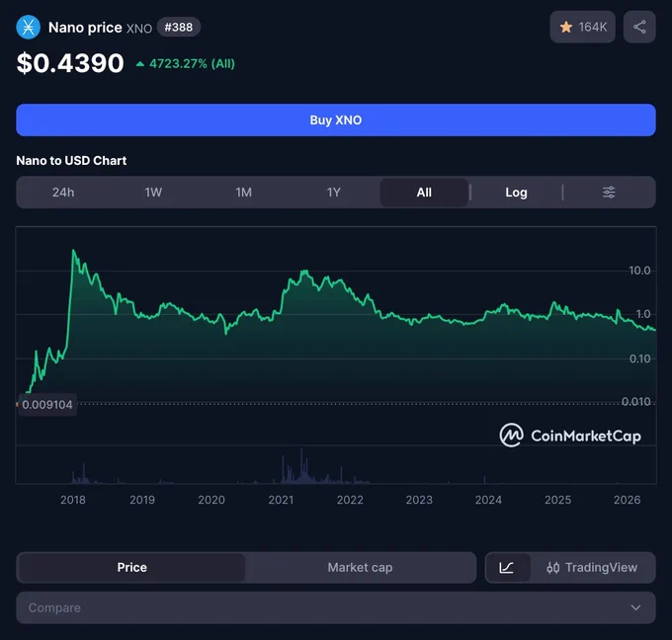Viewport: 672px width, 640px height.
Task: Click the CoinMarketCap watermark logo
Action: point(570,436)
